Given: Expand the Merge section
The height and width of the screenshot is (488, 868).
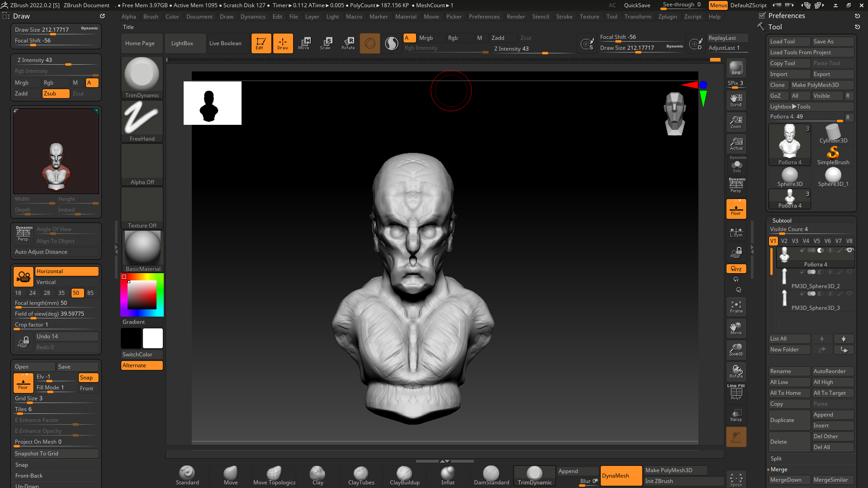Looking at the screenshot, I should tap(779, 469).
